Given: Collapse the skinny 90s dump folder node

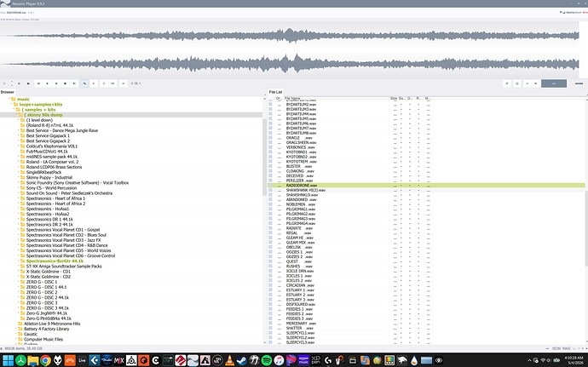Looking at the screenshot, I should click(15, 115).
